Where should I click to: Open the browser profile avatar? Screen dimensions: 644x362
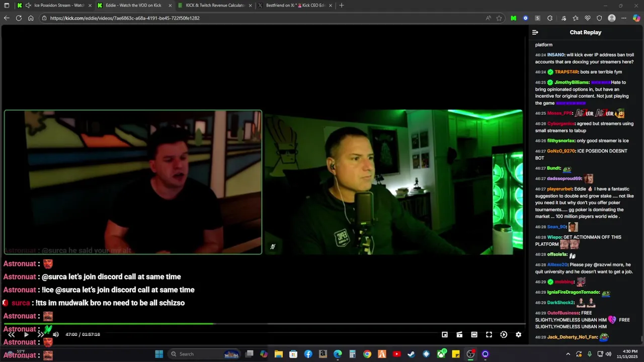tap(612, 18)
